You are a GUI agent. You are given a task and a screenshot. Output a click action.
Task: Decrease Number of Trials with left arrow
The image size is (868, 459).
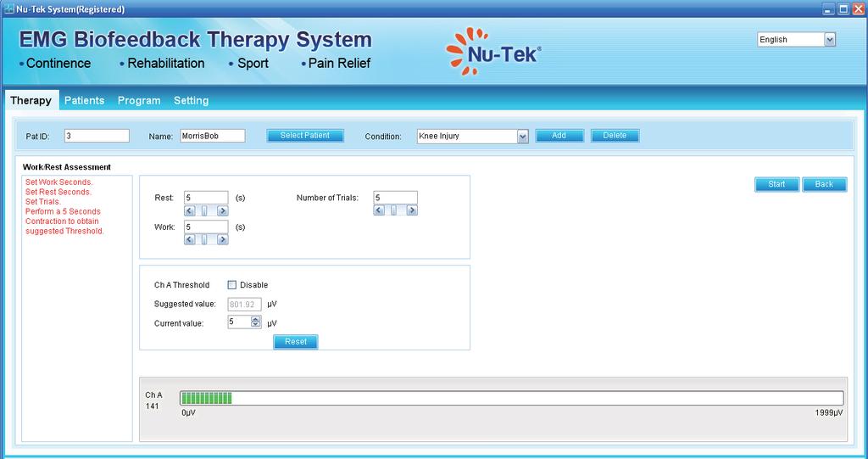tap(379, 210)
